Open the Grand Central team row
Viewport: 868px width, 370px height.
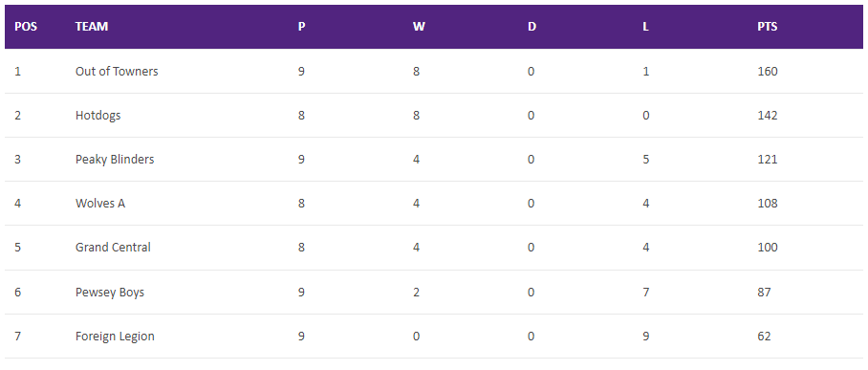point(434,248)
